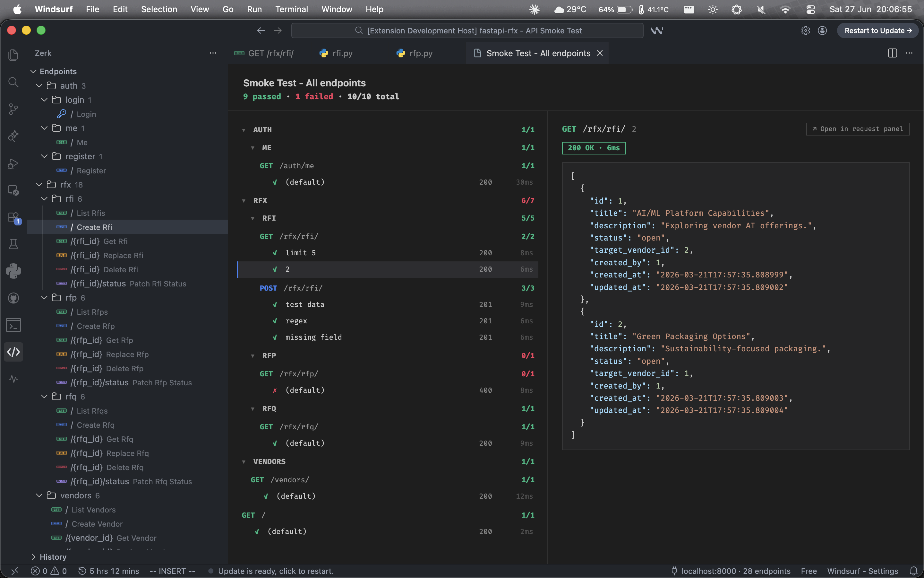The height and width of the screenshot is (578, 924).
Task: Select Patch Rfp Status endpoint
Action: pos(127,383)
